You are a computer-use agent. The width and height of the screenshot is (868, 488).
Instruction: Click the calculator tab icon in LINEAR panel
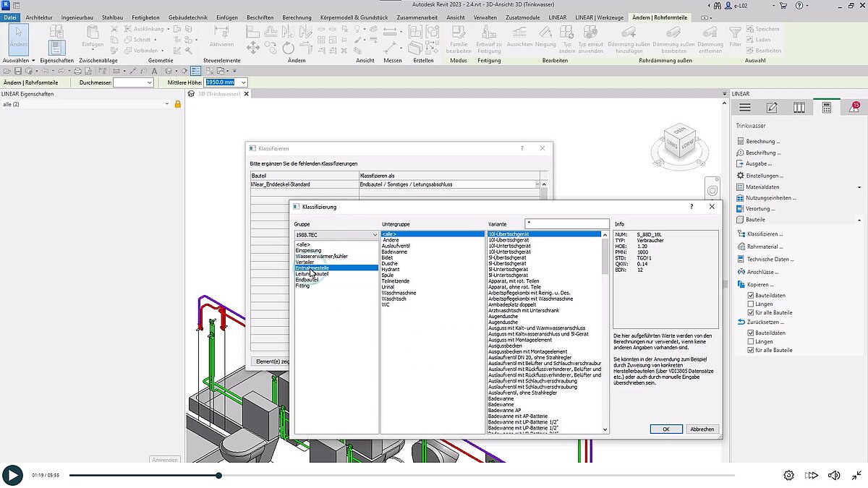(827, 107)
